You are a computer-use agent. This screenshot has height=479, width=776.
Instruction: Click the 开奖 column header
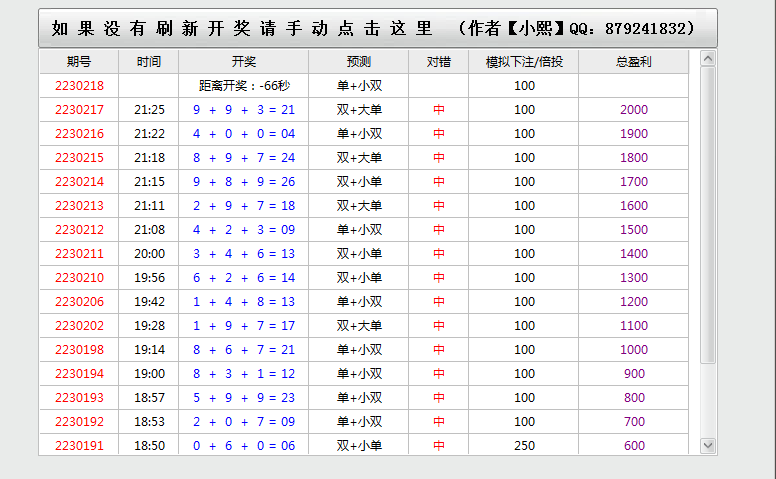[x=243, y=62]
